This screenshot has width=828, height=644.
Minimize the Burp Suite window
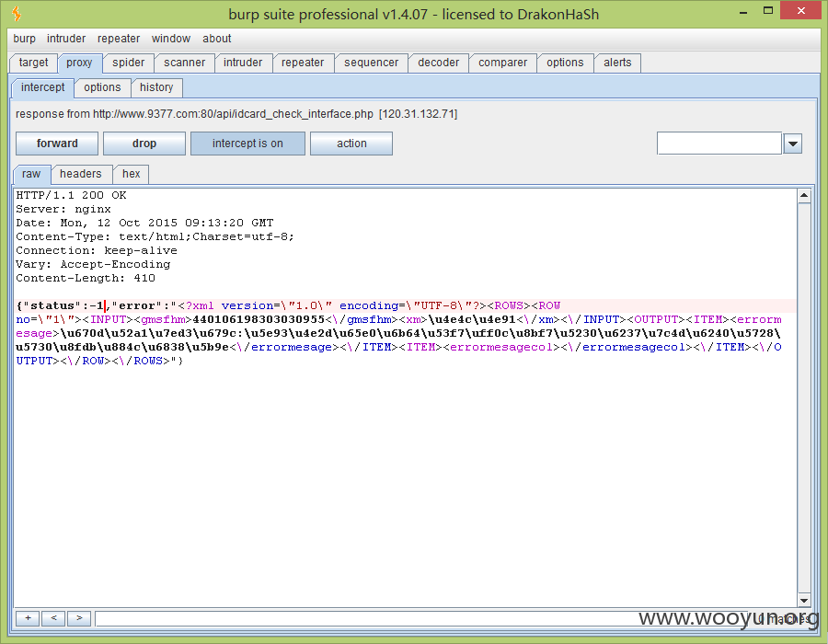click(743, 12)
